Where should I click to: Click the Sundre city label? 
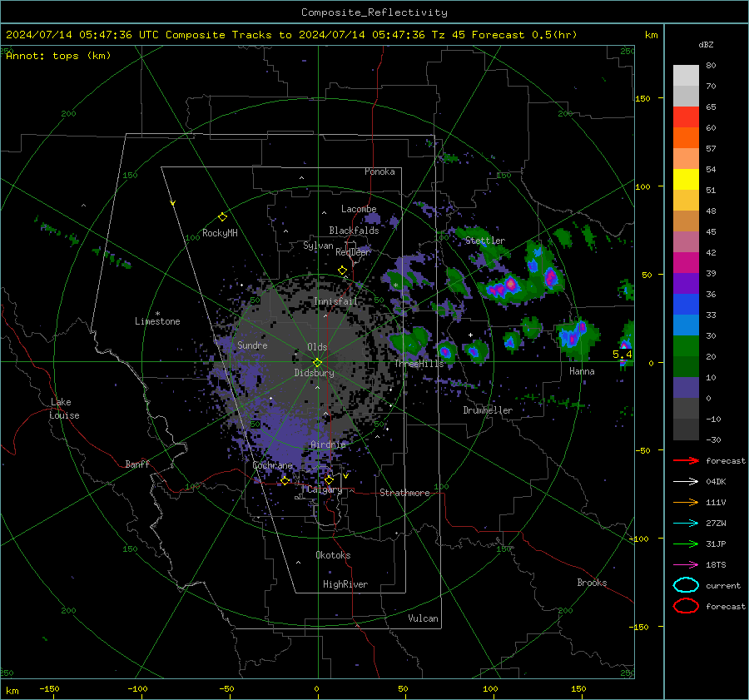coord(252,345)
